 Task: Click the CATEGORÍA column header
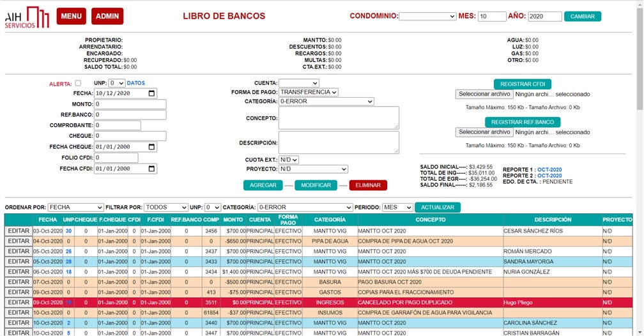tap(330, 220)
